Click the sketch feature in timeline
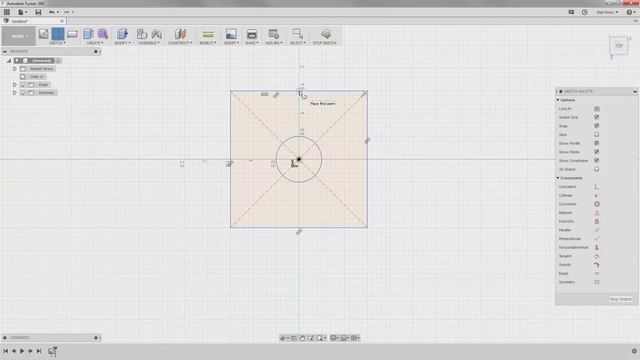 coord(52,351)
